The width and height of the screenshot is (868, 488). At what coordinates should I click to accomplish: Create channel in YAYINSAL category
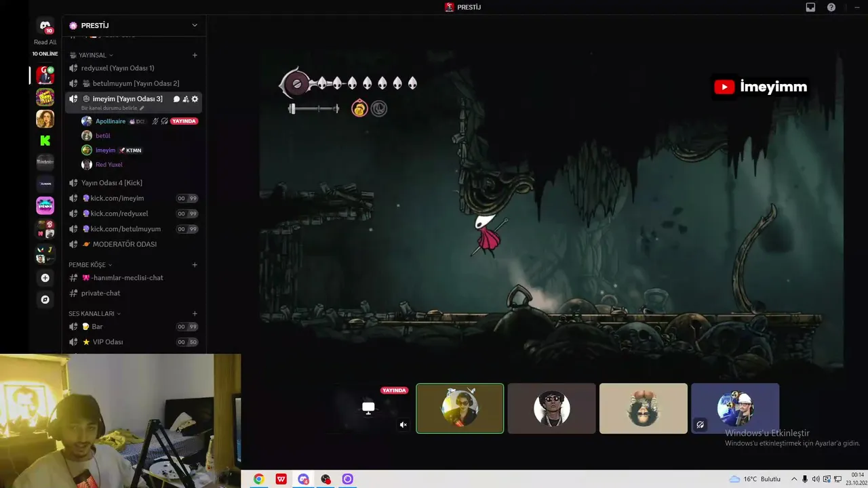(195, 55)
